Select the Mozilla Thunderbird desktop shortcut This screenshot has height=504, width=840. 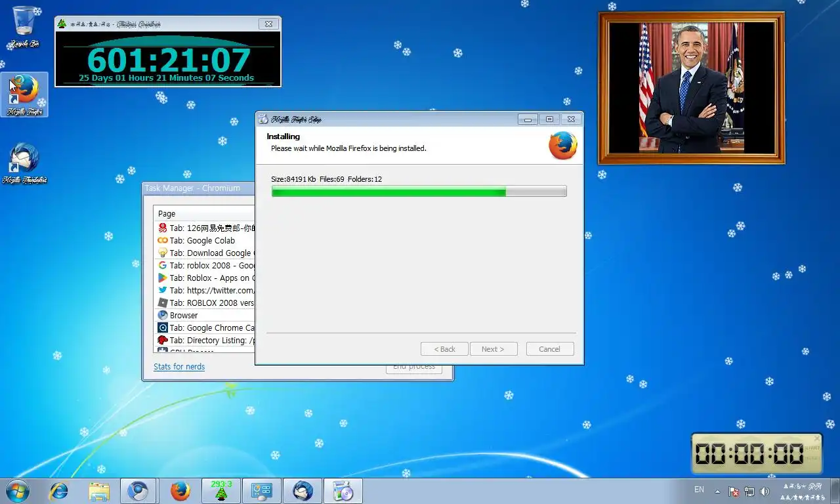point(24,163)
